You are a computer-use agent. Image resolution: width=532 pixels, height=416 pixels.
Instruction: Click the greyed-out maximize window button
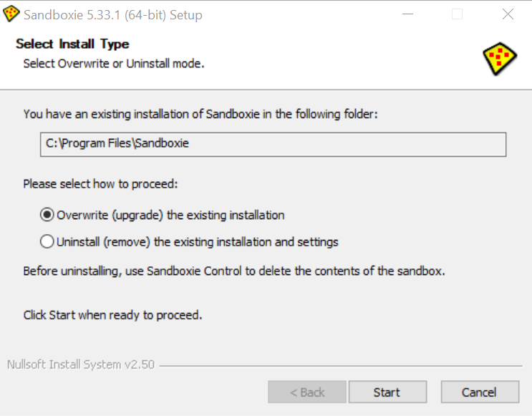[457, 14]
